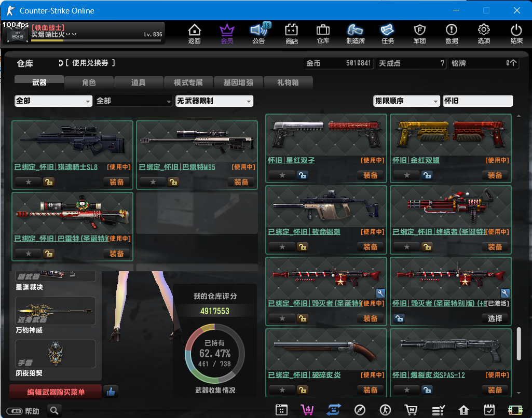Open the first 全部 category dropdown
Image resolution: width=532 pixels, height=418 pixels.
53,101
